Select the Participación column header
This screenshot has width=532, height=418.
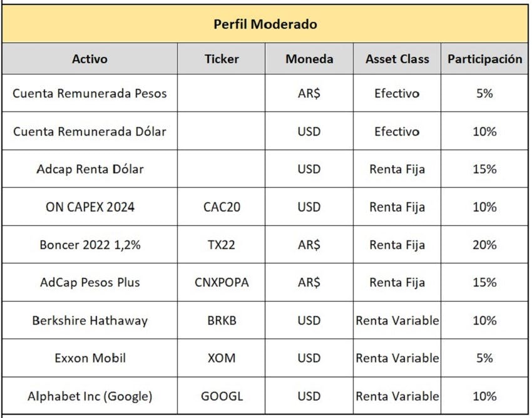(484, 59)
